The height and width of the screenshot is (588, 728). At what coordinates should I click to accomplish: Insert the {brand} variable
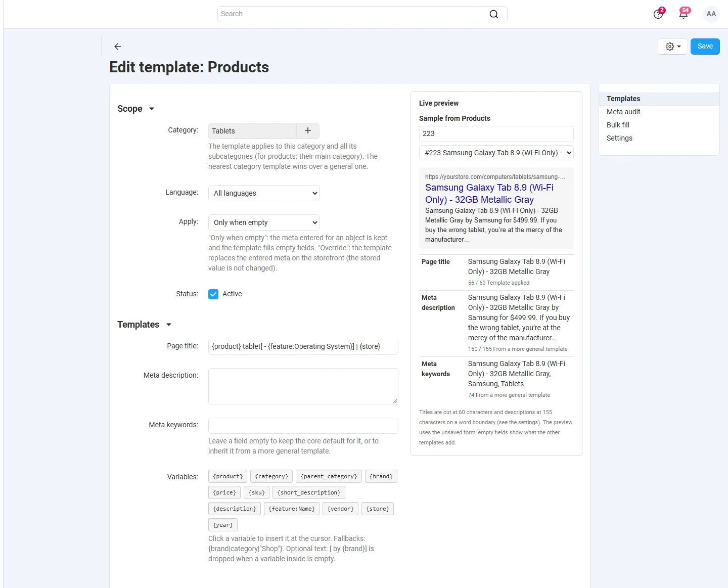[x=381, y=476]
